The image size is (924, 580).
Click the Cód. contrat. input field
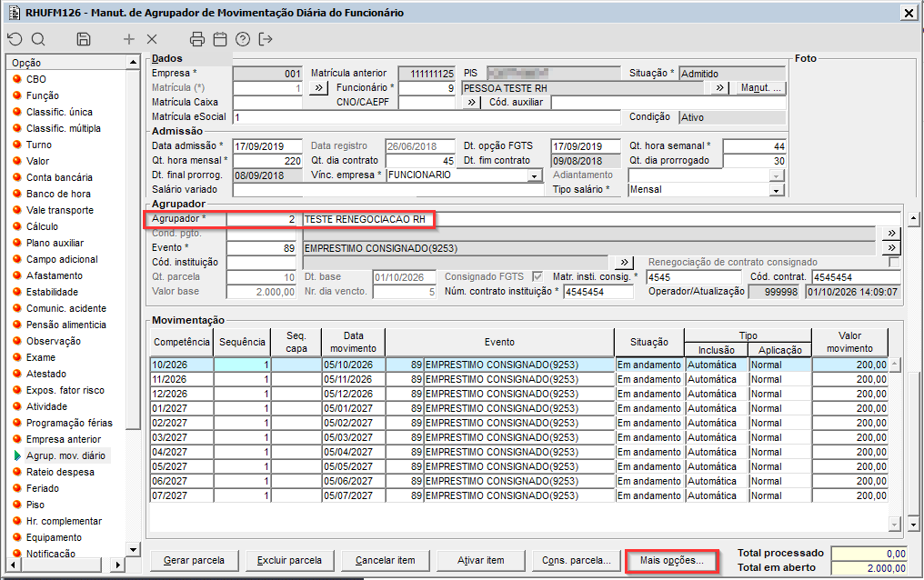(x=856, y=276)
